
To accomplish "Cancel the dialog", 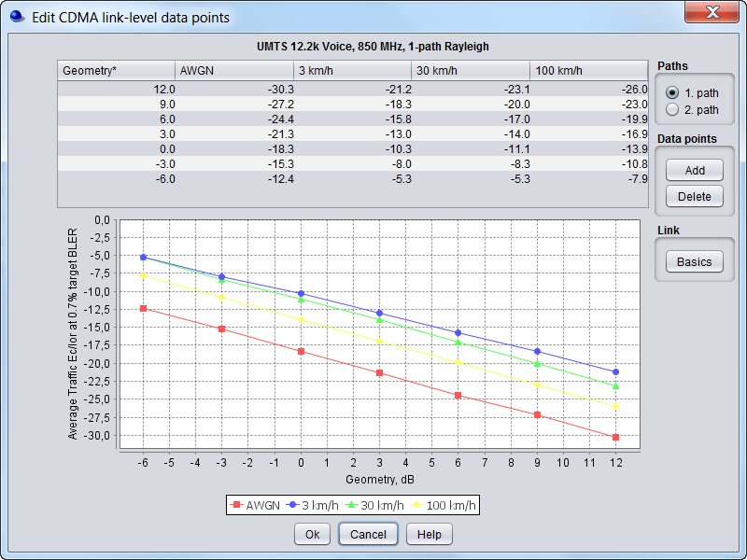I will tap(368, 534).
